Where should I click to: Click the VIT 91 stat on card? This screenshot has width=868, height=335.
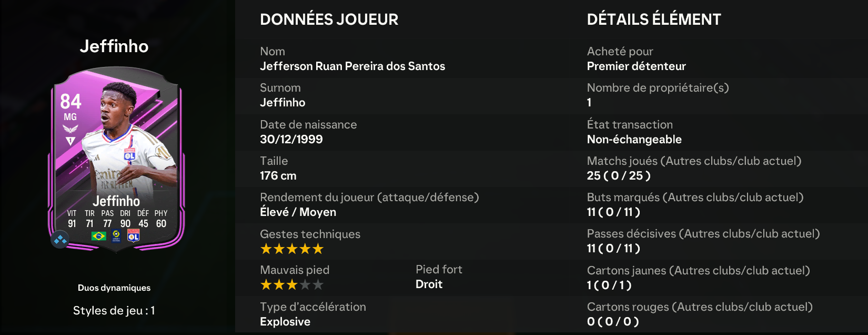pyautogui.click(x=72, y=219)
